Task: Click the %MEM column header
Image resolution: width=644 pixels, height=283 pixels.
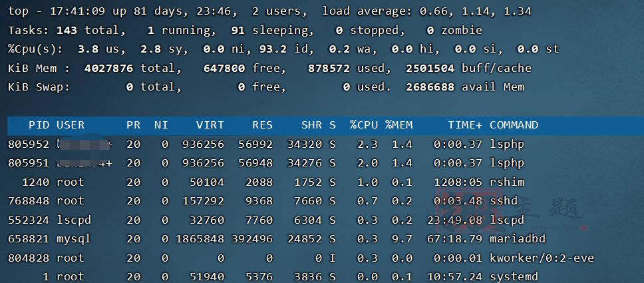Action: (399, 125)
